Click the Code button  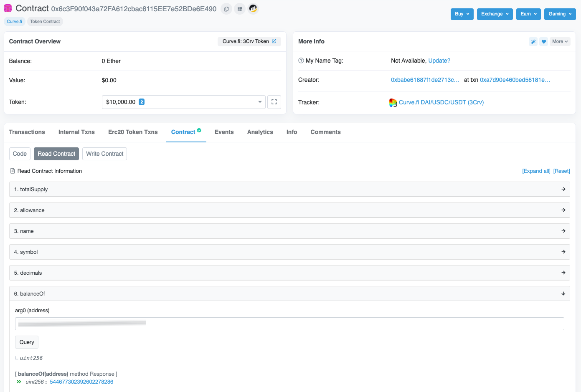pos(20,154)
